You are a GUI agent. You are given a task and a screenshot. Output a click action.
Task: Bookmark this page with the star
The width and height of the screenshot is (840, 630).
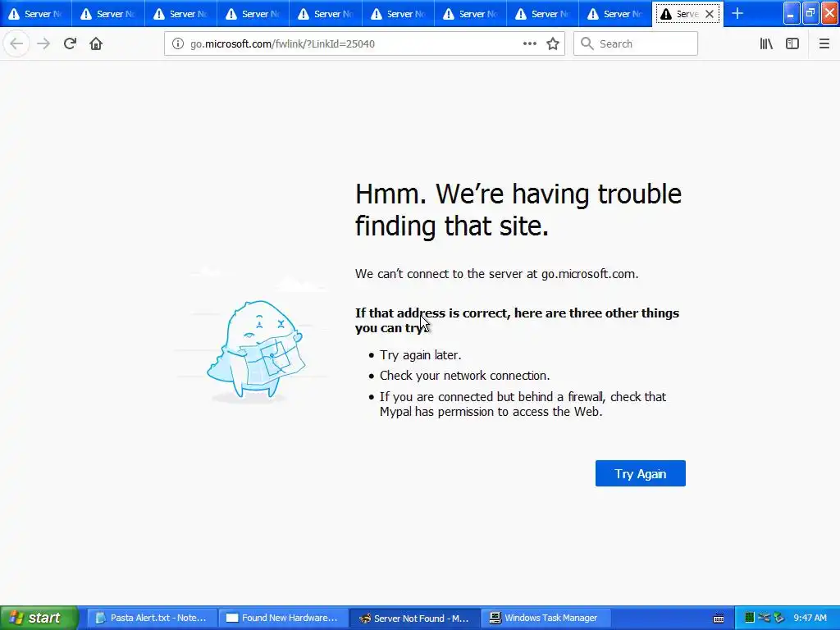point(553,44)
